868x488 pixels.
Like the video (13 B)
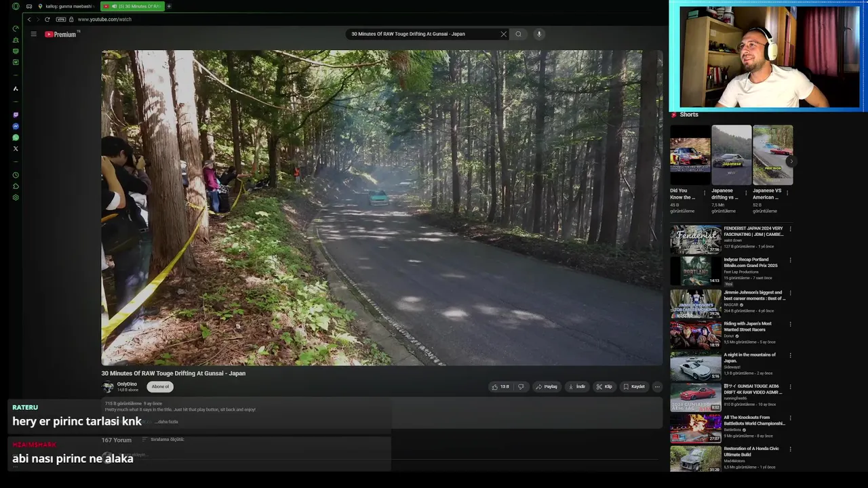point(500,387)
